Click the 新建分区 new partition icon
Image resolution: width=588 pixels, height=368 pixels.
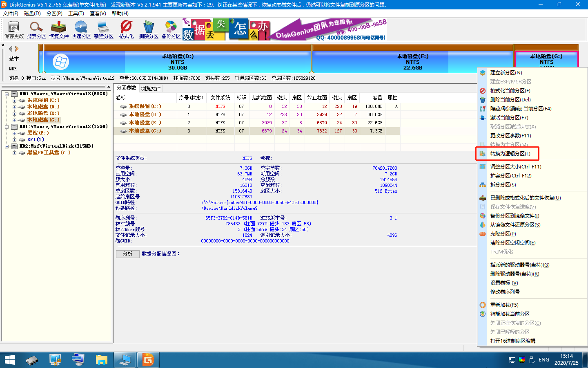pyautogui.click(x=104, y=29)
